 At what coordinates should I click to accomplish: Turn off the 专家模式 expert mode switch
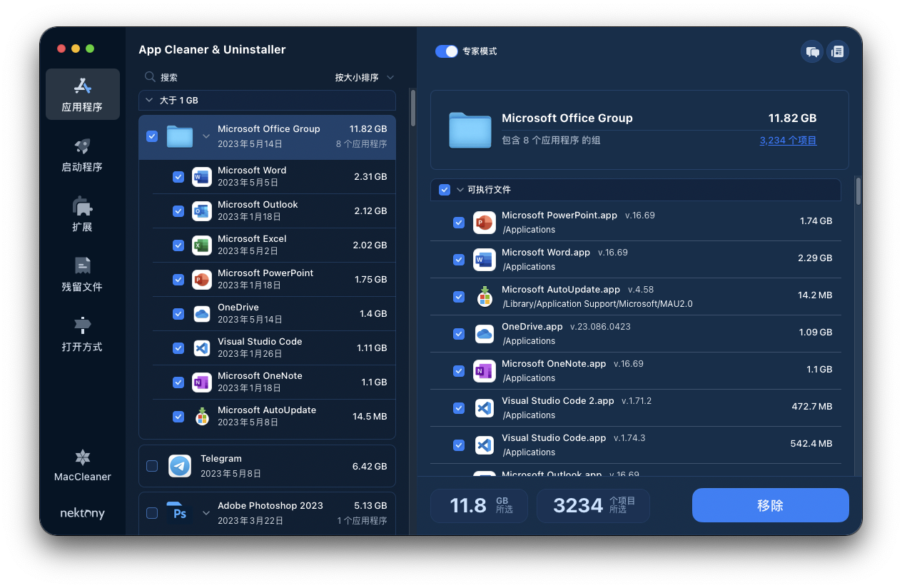(x=447, y=51)
